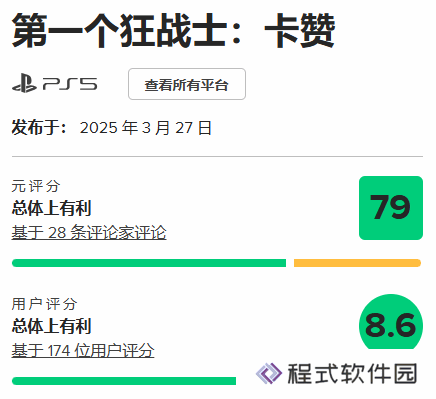Viewport: 436px width, 399px height.
Task: Click the green 8.6 user score circle
Action: (x=391, y=322)
